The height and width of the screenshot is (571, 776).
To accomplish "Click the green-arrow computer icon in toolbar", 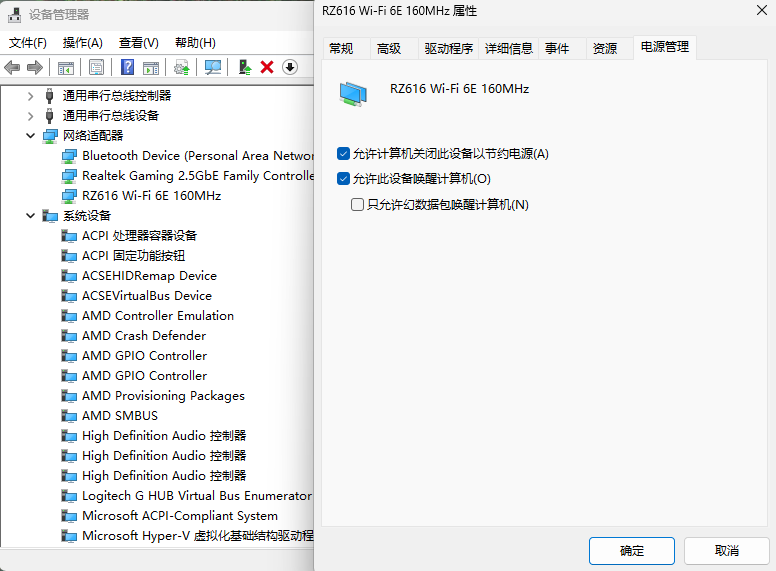I will (243, 67).
